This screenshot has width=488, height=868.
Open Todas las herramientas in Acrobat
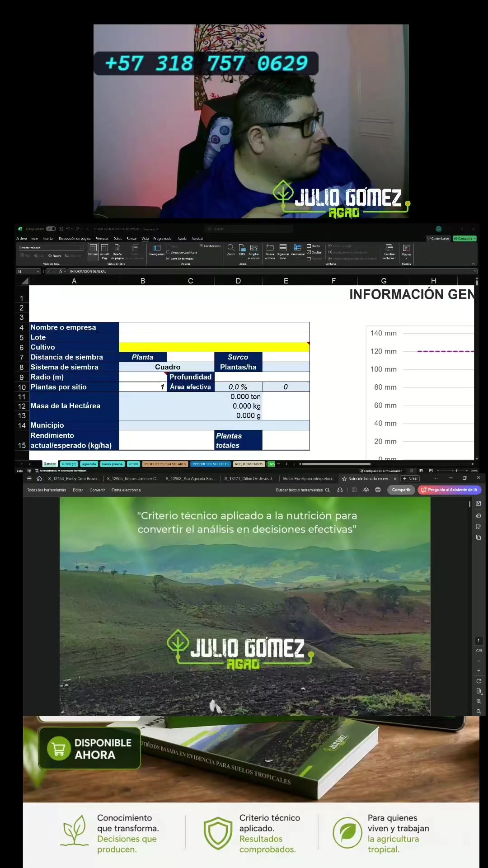point(47,490)
